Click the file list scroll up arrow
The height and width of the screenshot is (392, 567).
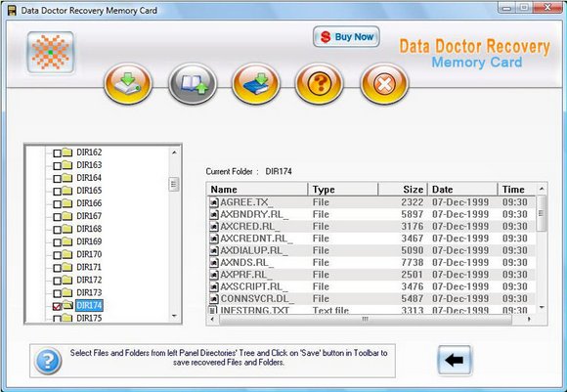[x=542, y=189]
